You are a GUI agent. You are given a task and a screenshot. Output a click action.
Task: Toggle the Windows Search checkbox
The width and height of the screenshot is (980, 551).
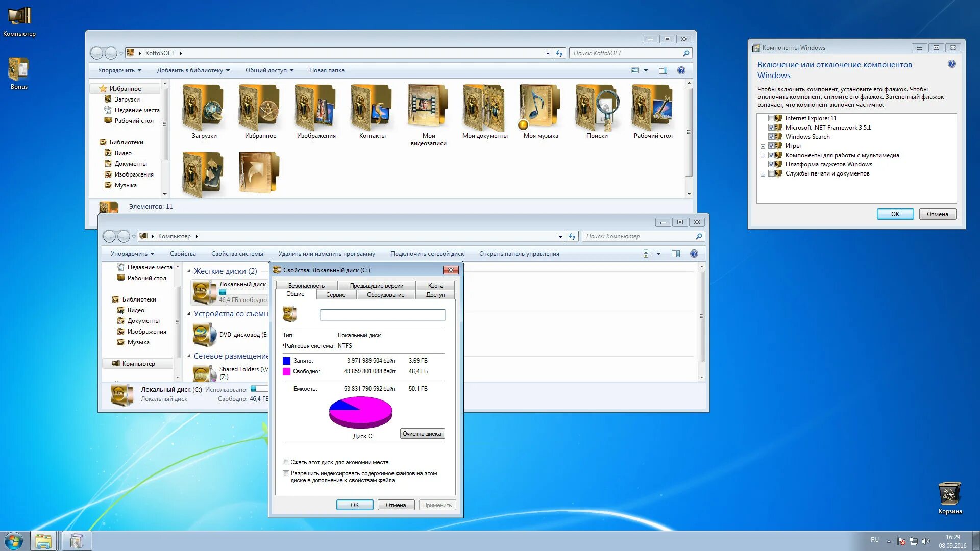771,137
